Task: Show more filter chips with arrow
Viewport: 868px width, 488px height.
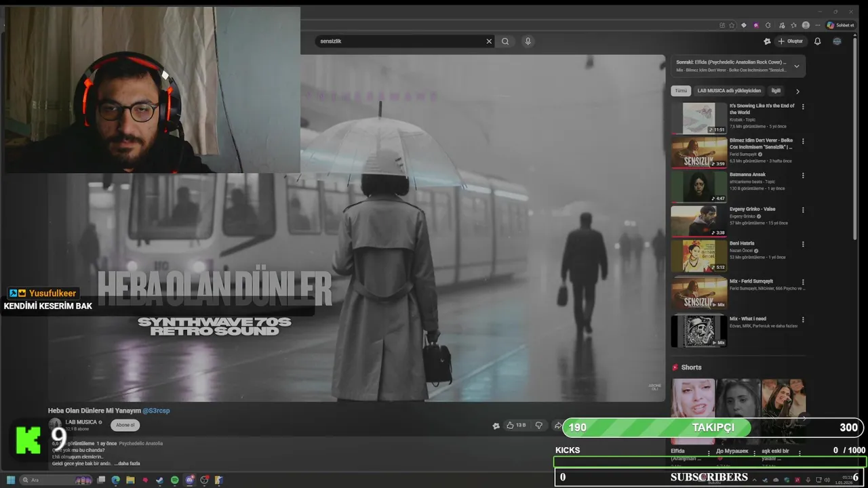Action: 797,91
